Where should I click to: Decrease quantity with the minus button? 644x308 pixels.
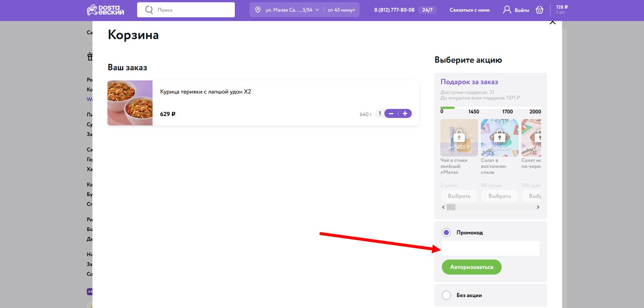391,113
